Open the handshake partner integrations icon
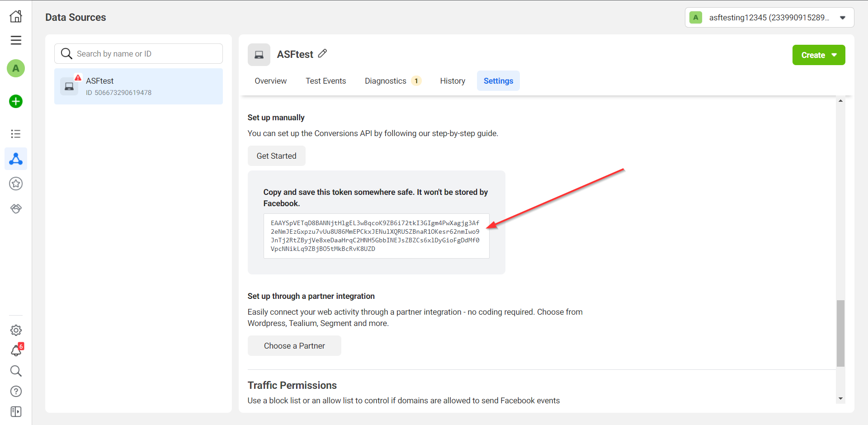This screenshot has height=425, width=868. pyautogui.click(x=16, y=208)
